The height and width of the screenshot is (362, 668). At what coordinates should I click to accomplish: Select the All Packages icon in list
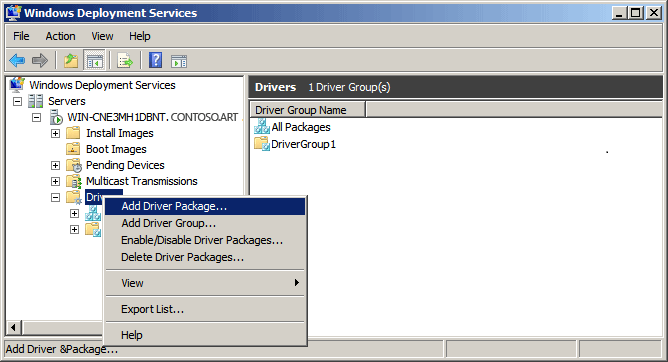point(262,127)
